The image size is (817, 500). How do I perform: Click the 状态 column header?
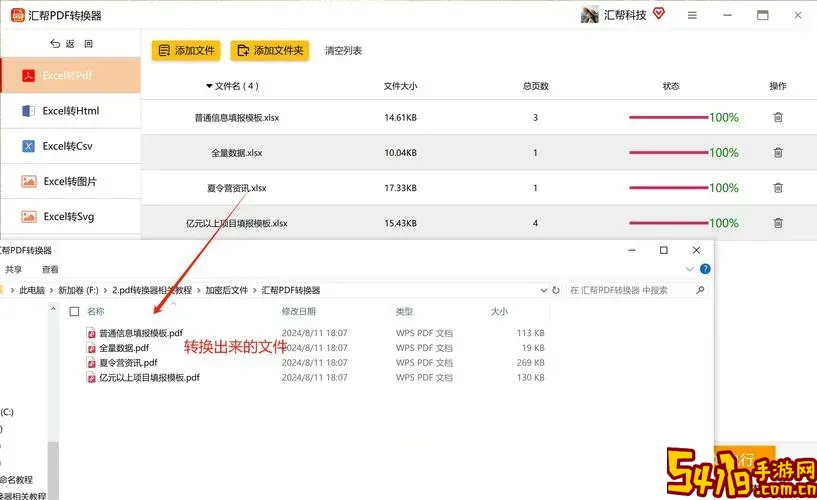pos(671,86)
